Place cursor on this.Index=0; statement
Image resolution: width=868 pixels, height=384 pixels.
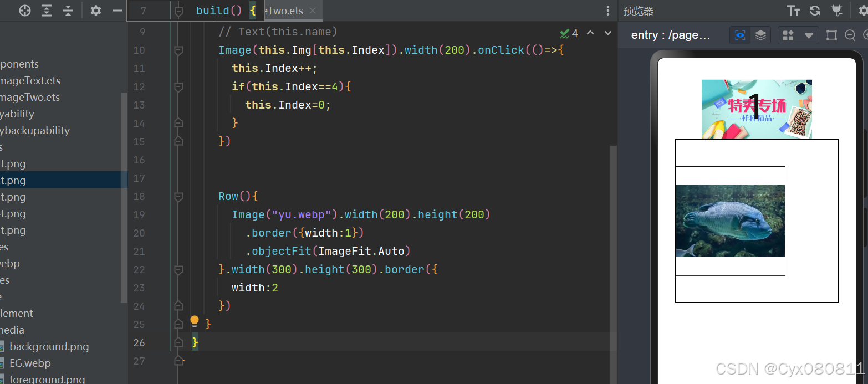288,105
